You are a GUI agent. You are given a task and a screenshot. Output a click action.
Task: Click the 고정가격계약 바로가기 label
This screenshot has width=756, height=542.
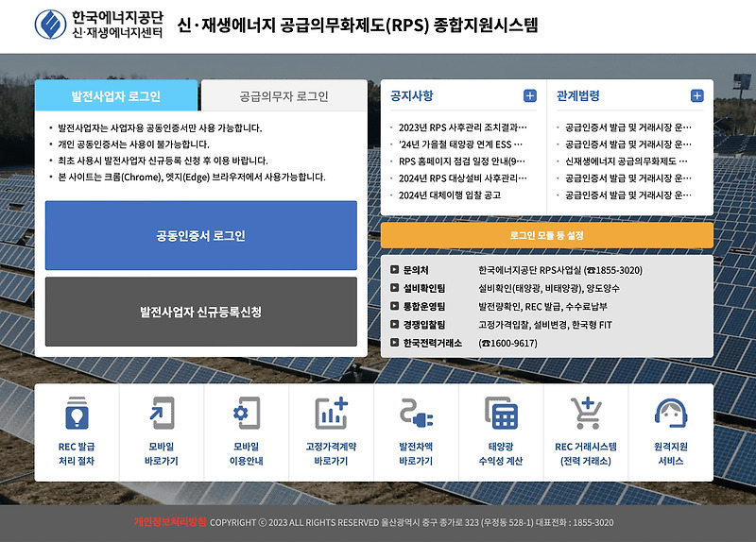pos(332,454)
